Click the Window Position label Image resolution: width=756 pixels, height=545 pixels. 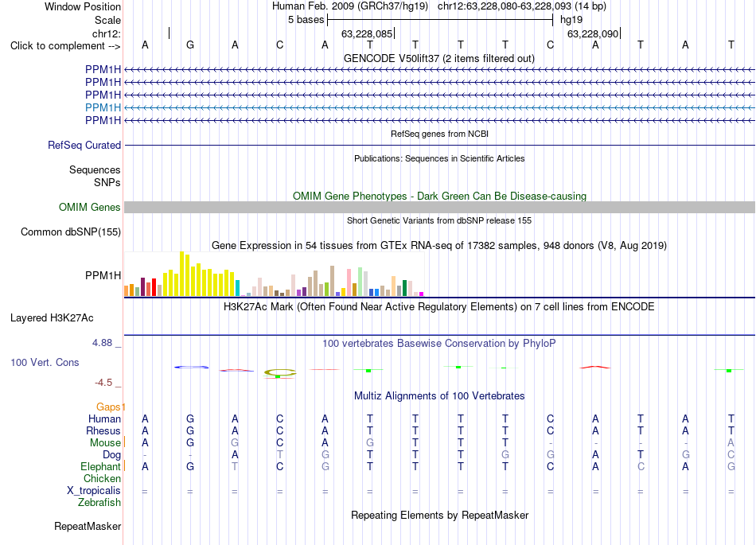tap(83, 6)
